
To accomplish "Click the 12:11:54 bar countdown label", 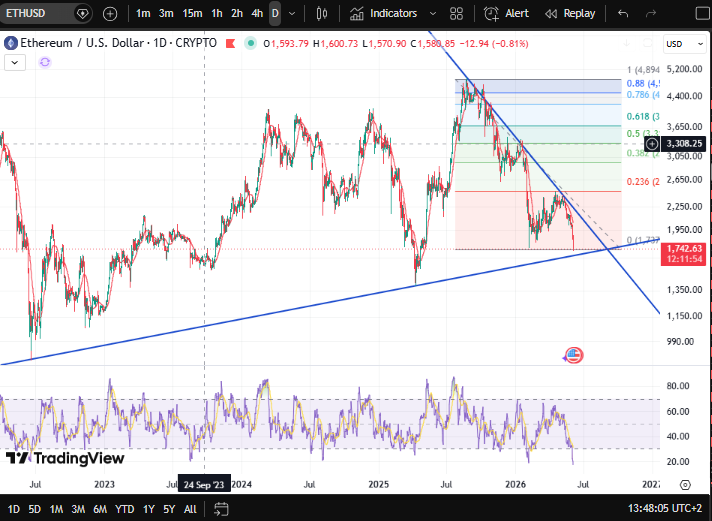I will point(684,260).
